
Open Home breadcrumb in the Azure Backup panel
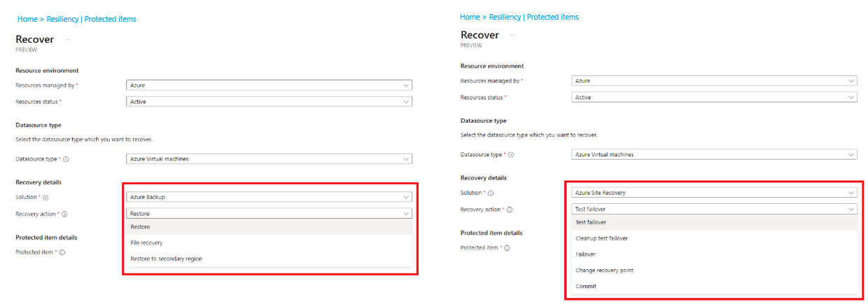pyautogui.click(x=26, y=19)
